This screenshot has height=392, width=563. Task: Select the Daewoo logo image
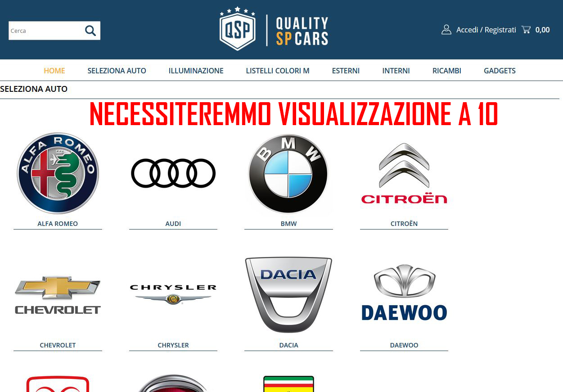click(404, 293)
